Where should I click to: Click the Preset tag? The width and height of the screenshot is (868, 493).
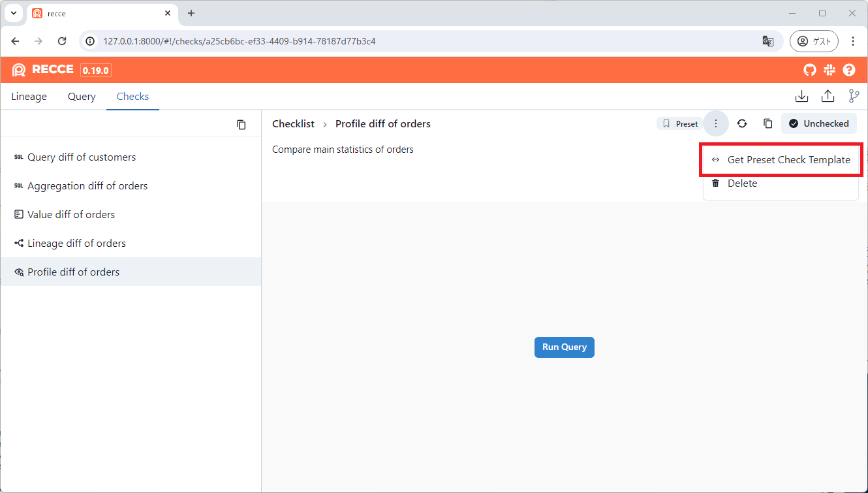tap(679, 123)
